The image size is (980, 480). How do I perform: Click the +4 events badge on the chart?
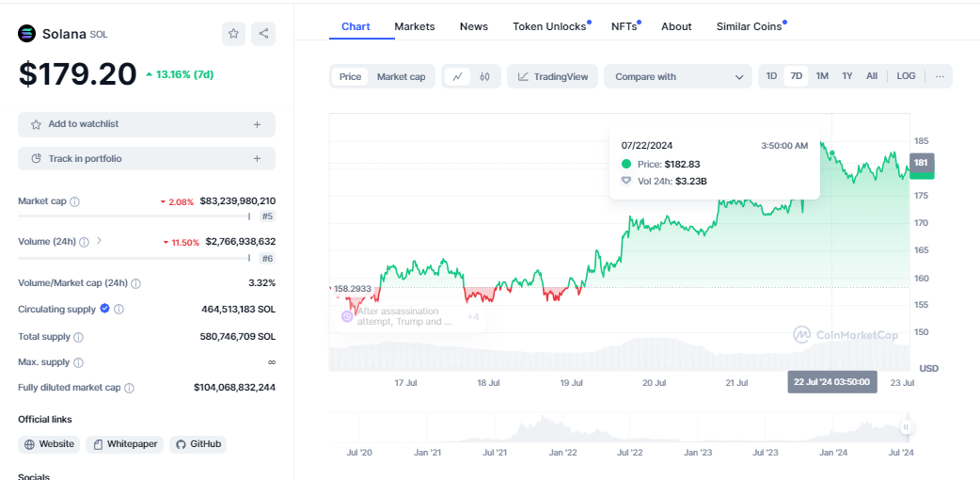473,316
